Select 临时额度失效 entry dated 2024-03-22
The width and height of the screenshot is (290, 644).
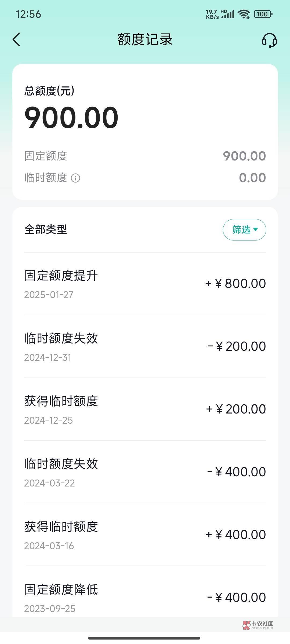tap(145, 472)
